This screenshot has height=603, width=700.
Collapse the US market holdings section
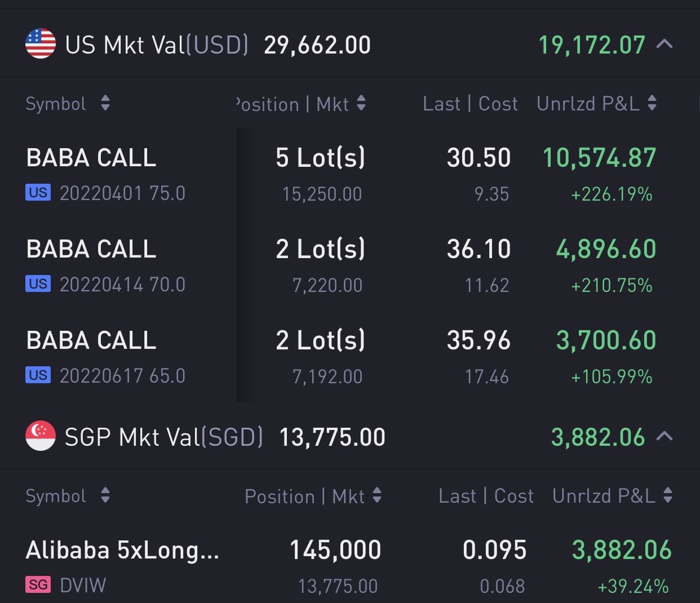coord(665,44)
